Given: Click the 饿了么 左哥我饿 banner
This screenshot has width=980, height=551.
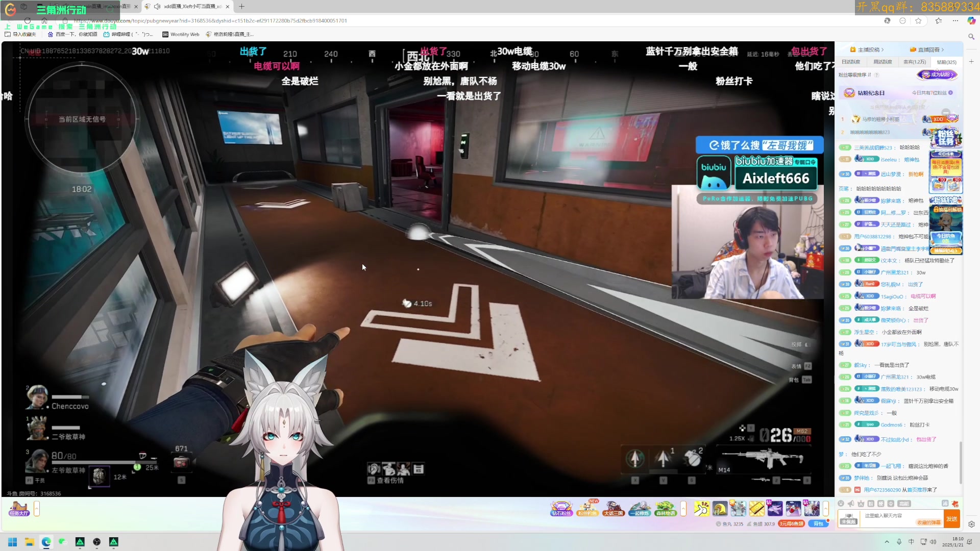Looking at the screenshot, I should click(x=759, y=145).
